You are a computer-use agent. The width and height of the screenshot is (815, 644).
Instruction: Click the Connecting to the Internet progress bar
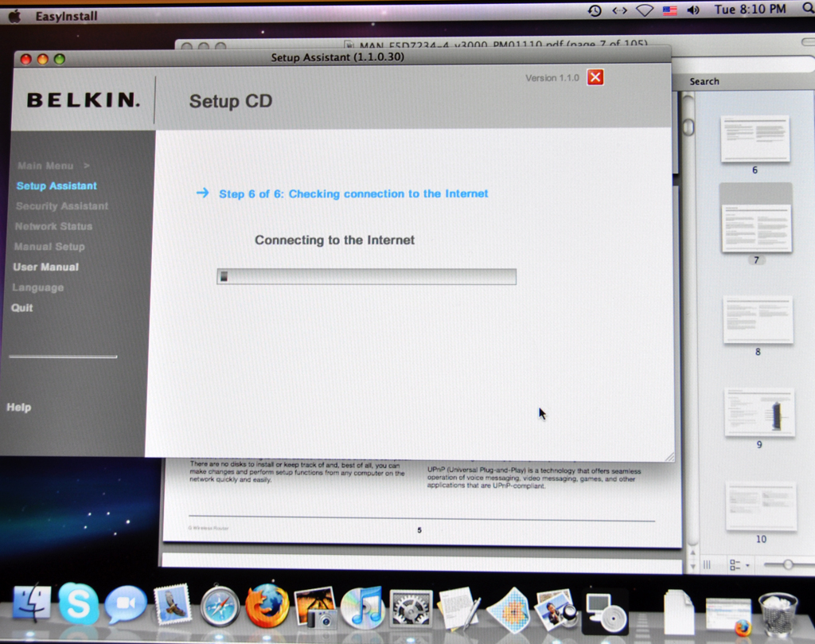point(366,276)
